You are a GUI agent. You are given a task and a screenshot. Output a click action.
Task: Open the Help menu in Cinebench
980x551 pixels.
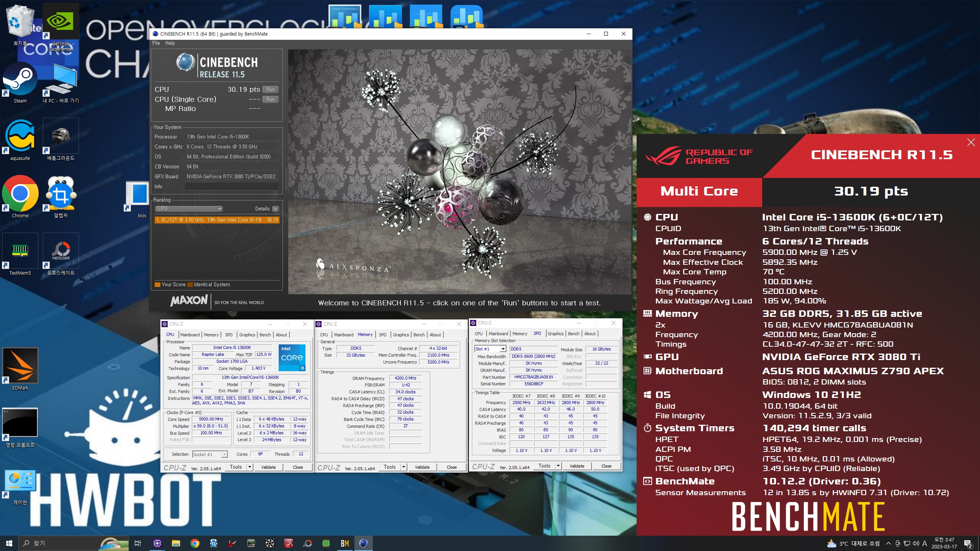coord(170,43)
